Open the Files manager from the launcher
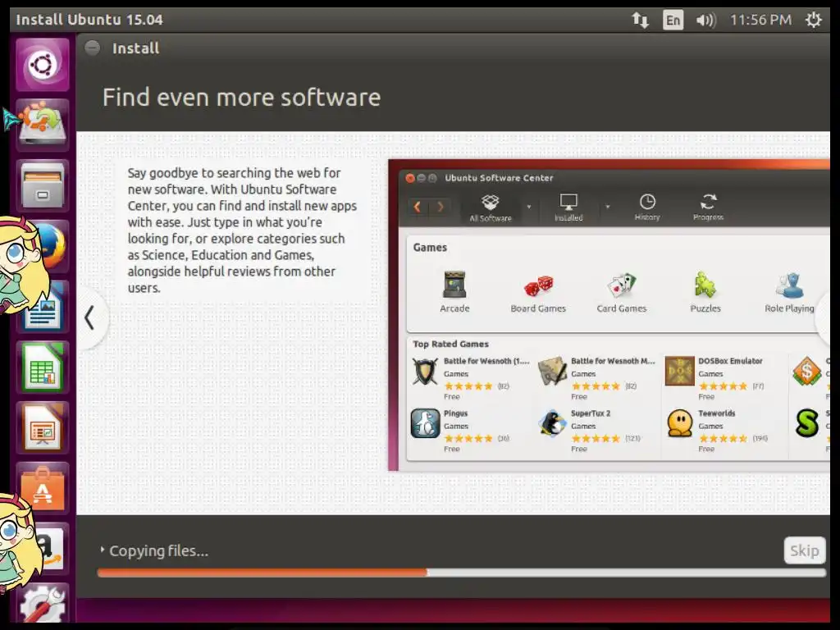 (x=43, y=185)
